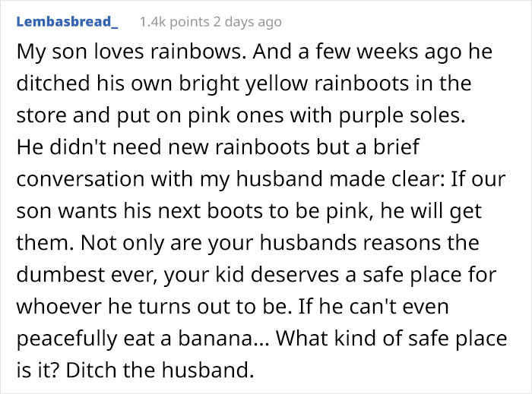Click the 1.4k points score label
Screen dimensions: 532x394
tap(175, 22)
